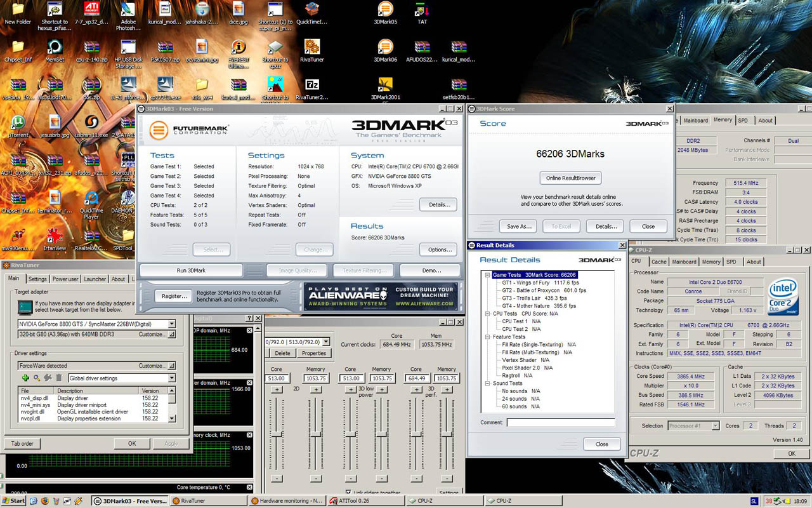Select the New Folder desktop icon
The height and width of the screenshot is (508, 812).
(x=18, y=13)
